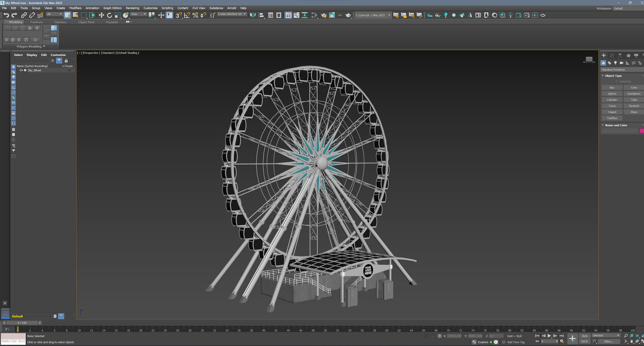Click the Filters... key button
Screen dimensions: 644x346
(x=609, y=342)
